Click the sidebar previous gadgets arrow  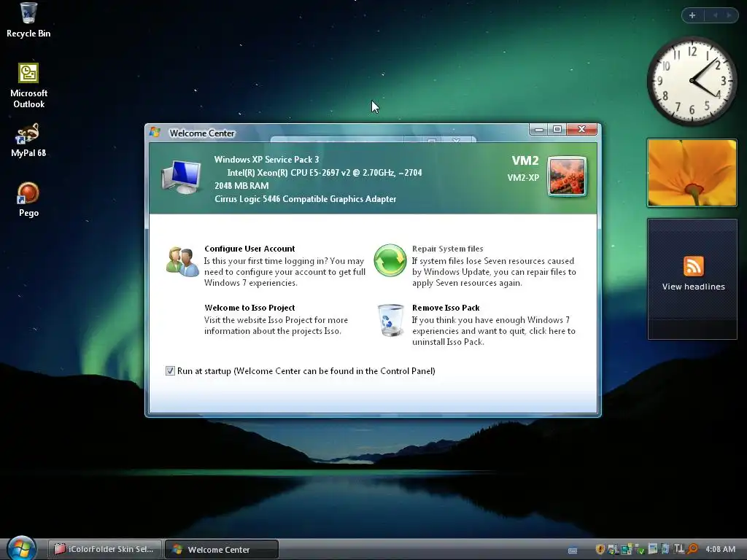coord(715,15)
